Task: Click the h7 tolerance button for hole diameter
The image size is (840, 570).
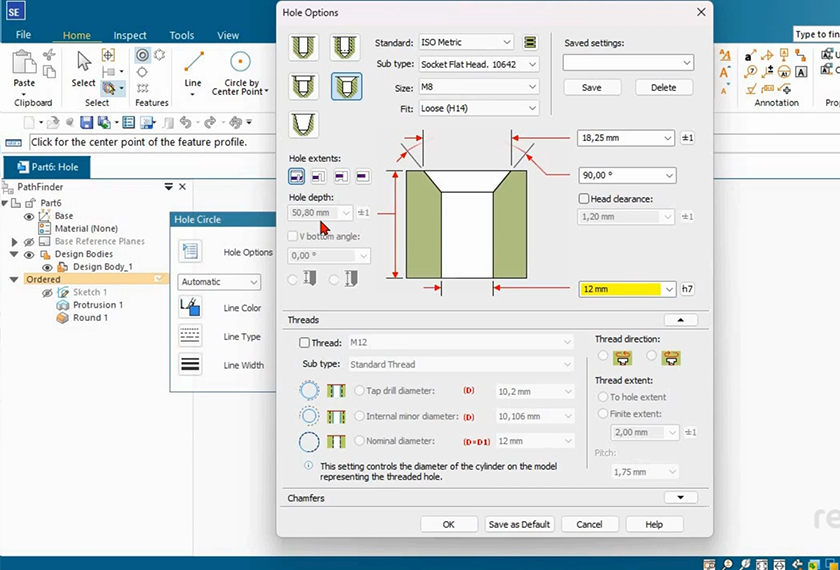Action: [688, 289]
